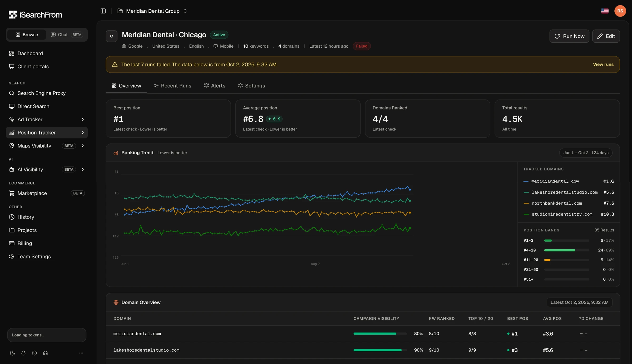Open the Meridian Dental Group project switcher
Viewport: 632px width, 364px height.
pyautogui.click(x=152, y=11)
